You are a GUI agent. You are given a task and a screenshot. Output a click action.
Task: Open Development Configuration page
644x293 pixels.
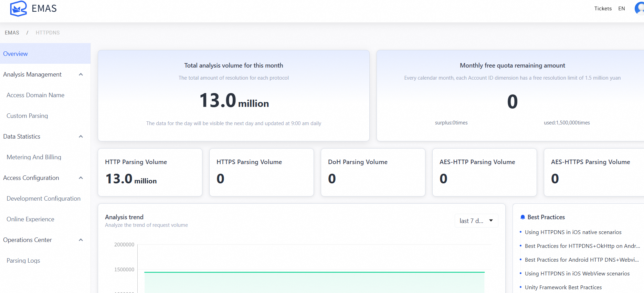[44, 199]
